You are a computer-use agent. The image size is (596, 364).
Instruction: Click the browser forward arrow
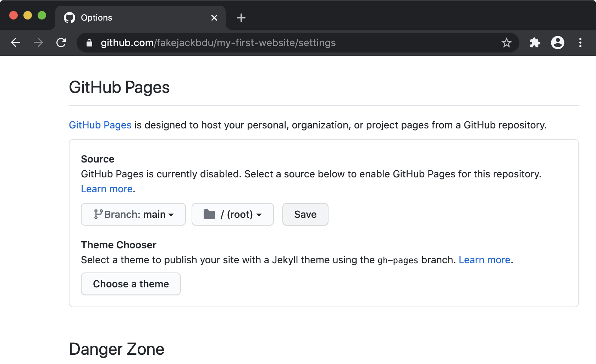(38, 43)
